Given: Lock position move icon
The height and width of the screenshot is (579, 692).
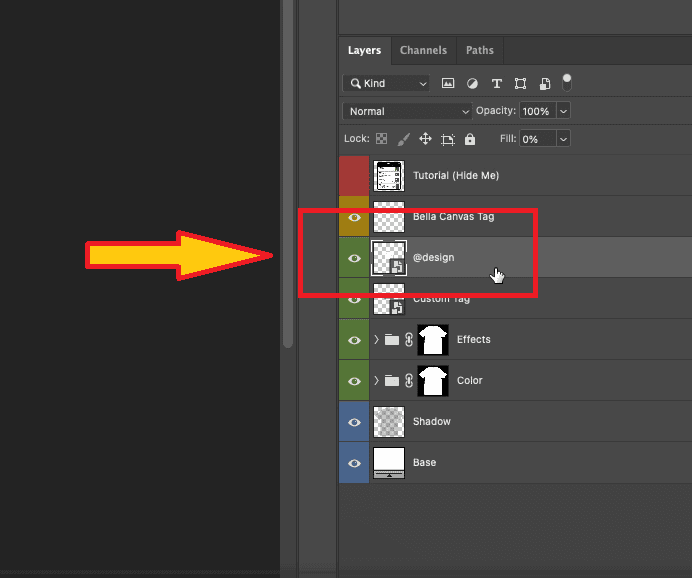Looking at the screenshot, I should click(x=425, y=139).
